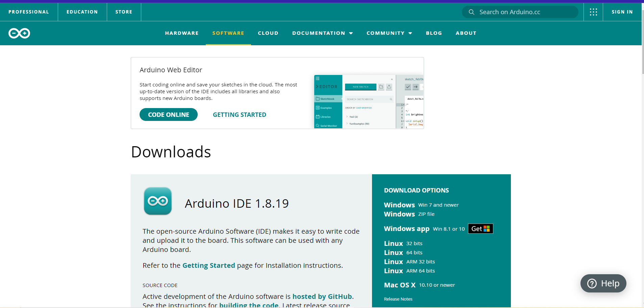Open the green Getting Started link in Web Editor card

[x=240, y=115]
